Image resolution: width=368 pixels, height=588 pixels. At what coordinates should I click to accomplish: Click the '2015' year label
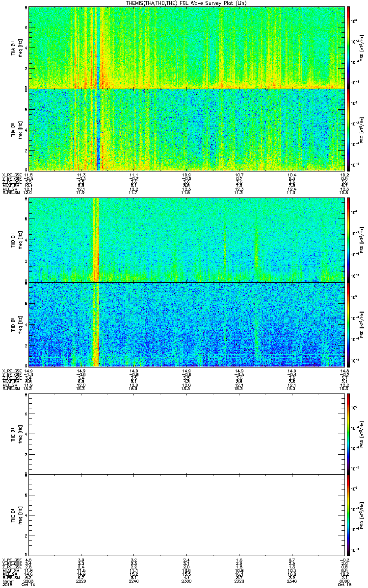pos(7,584)
